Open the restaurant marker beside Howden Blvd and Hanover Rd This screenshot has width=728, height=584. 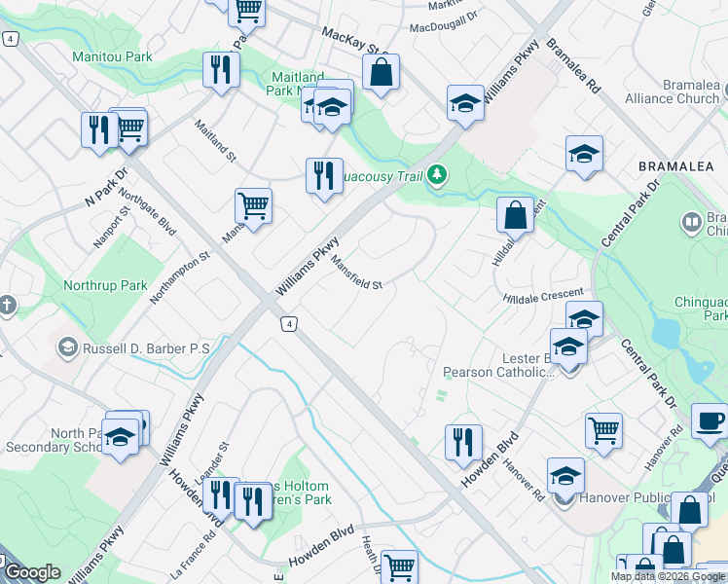[x=464, y=445]
